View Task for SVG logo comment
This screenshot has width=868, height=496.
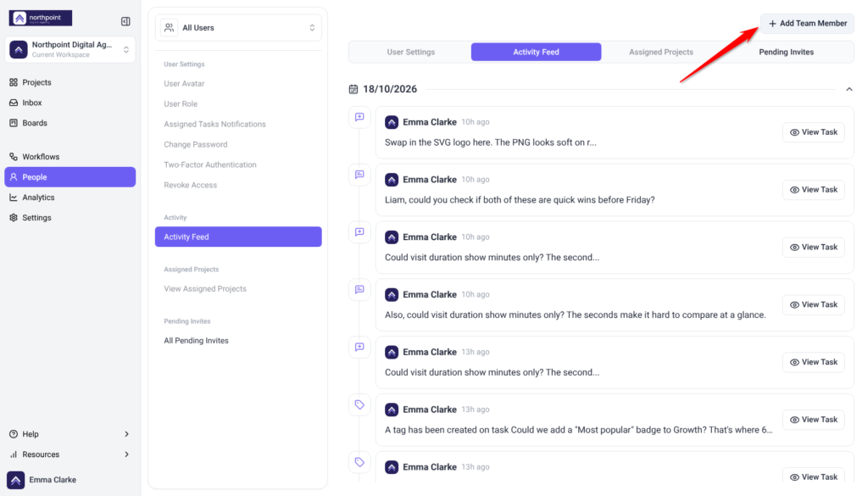coord(813,132)
